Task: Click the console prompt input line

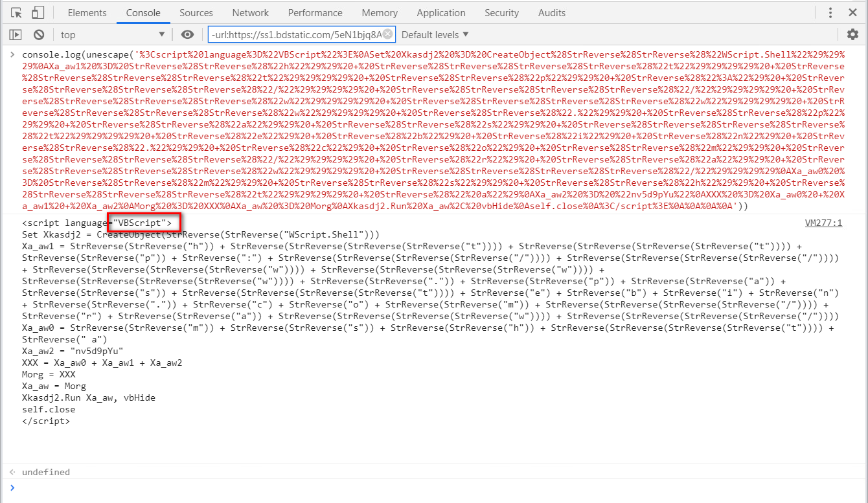Action: 434,487
